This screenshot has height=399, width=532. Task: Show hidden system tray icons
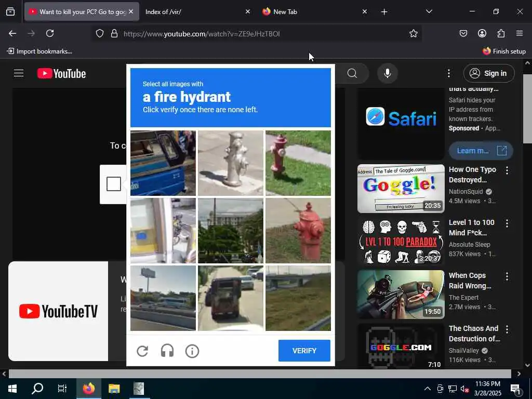[428, 389]
